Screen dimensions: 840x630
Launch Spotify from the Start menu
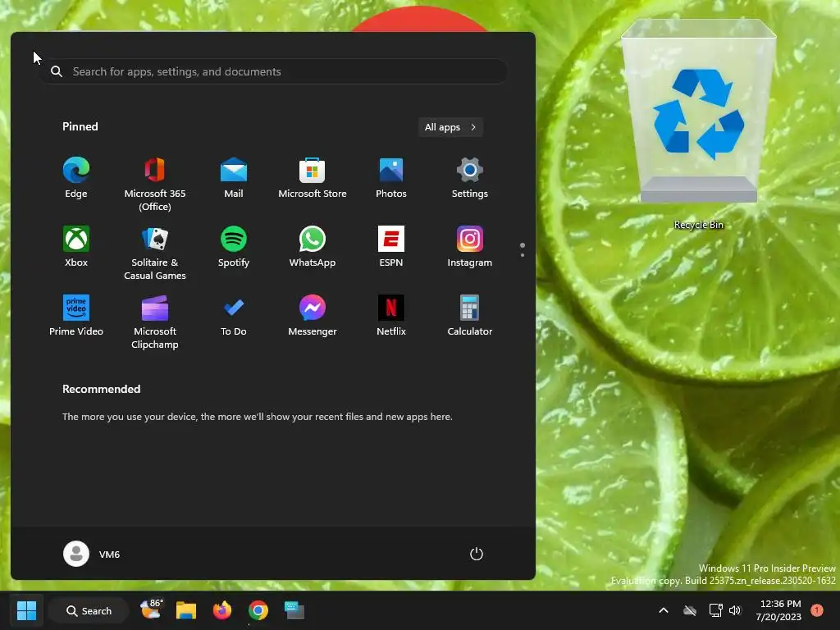pos(234,246)
